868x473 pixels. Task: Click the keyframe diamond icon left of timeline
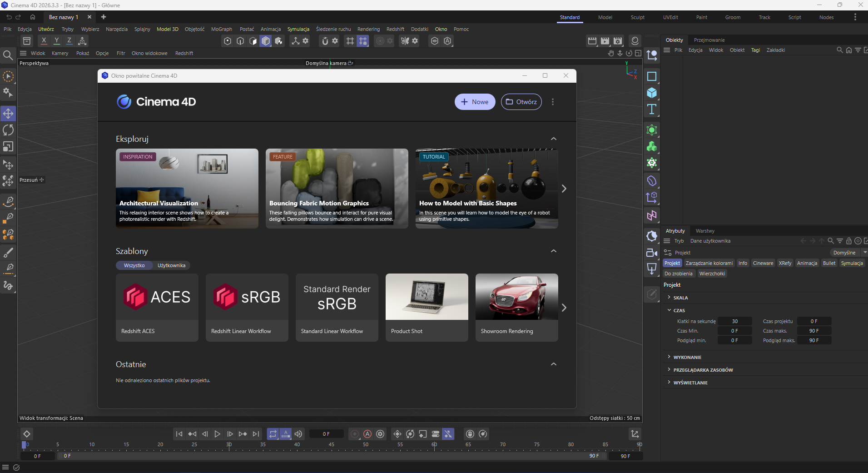coord(27,434)
